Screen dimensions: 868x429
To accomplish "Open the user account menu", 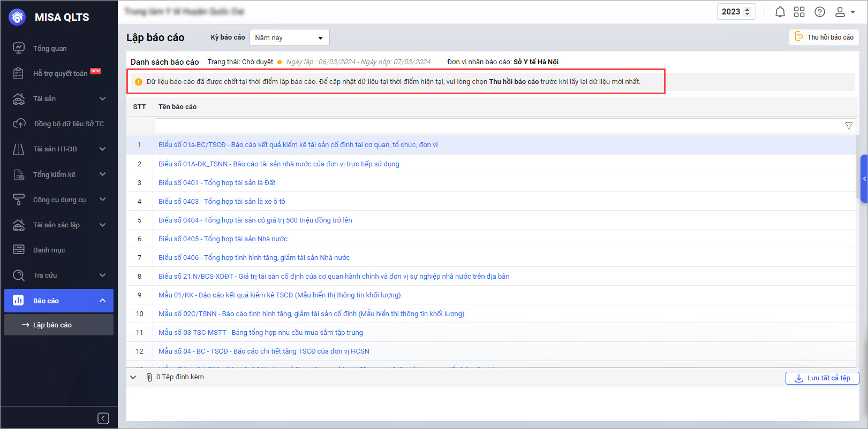I will tap(844, 12).
